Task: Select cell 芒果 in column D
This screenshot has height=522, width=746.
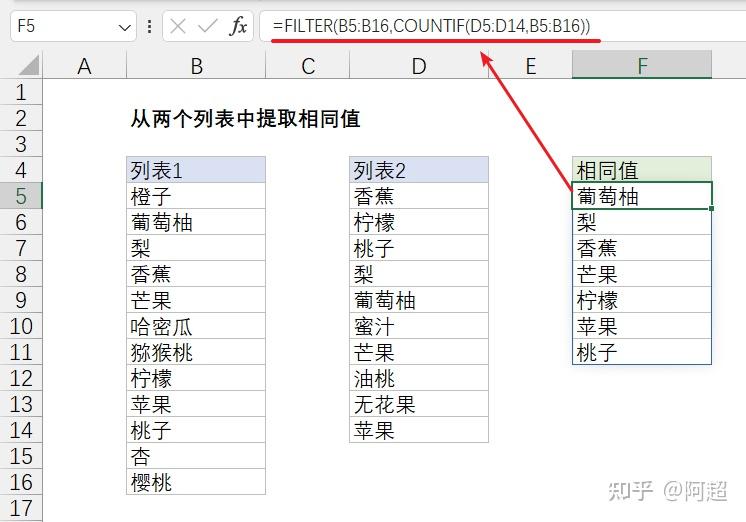Action: (419, 352)
